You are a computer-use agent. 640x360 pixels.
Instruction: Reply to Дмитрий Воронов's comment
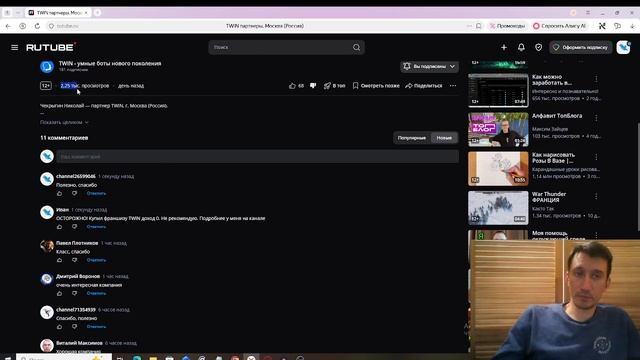point(96,293)
